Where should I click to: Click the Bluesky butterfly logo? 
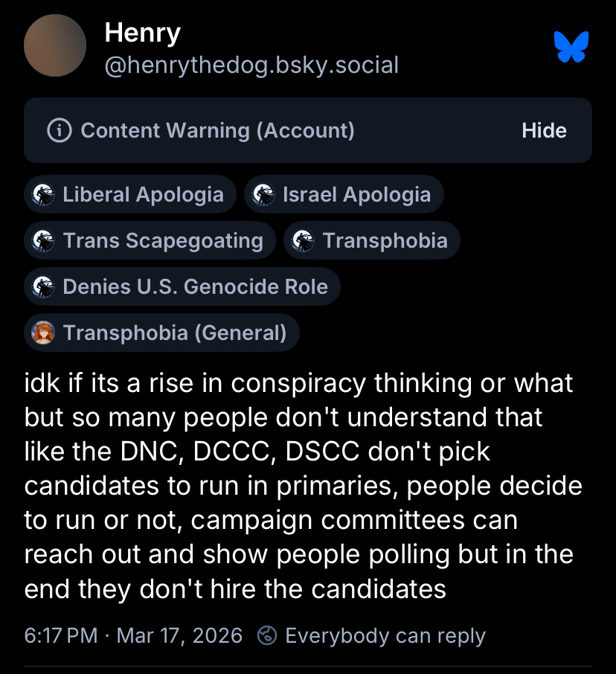[571, 47]
